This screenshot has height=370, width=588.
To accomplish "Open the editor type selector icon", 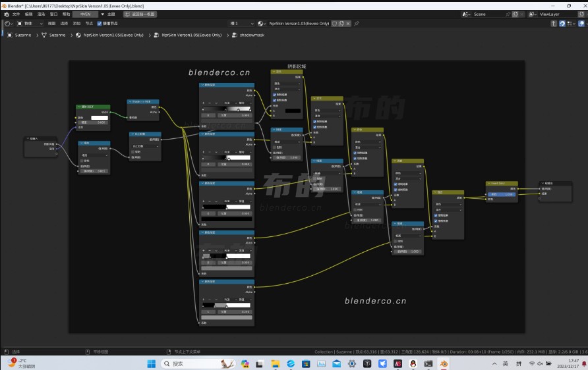I will click(9, 24).
